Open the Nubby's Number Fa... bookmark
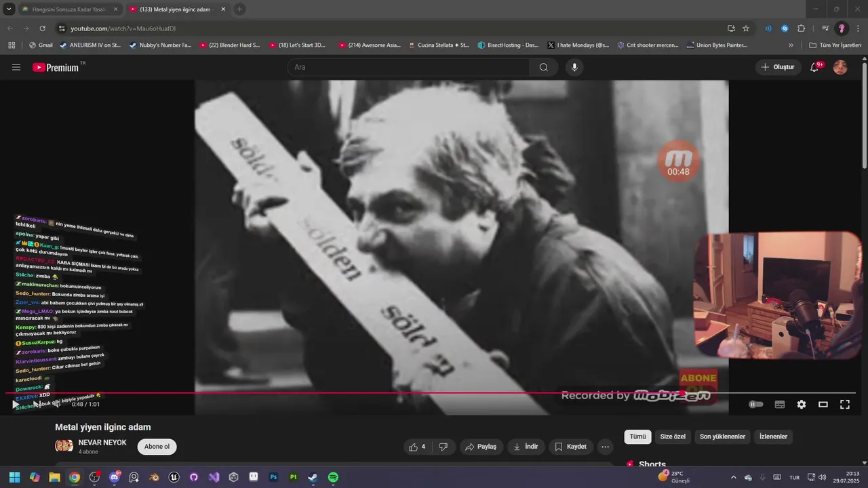This screenshot has height=488, width=868. pos(161,45)
